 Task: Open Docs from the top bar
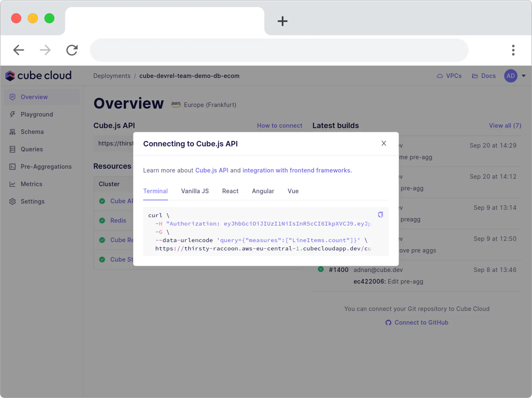484,76
